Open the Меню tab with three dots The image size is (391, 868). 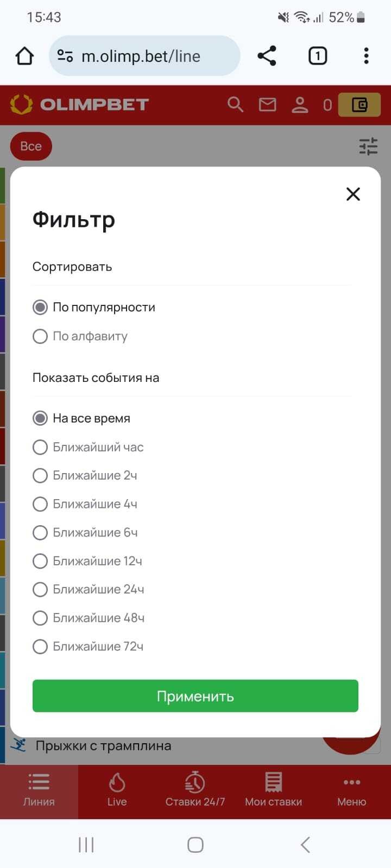coord(351,790)
